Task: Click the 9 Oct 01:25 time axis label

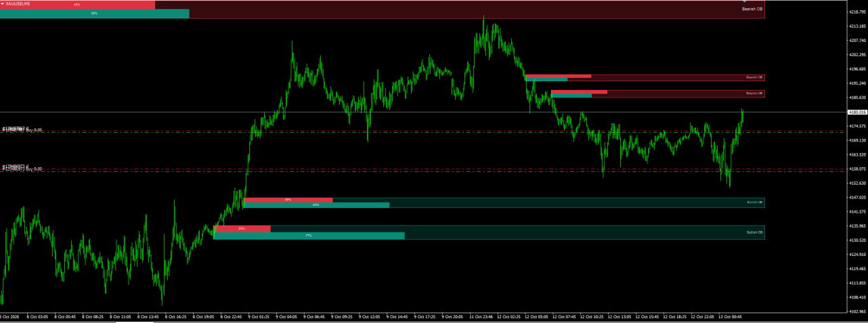Action: pyautogui.click(x=259, y=316)
